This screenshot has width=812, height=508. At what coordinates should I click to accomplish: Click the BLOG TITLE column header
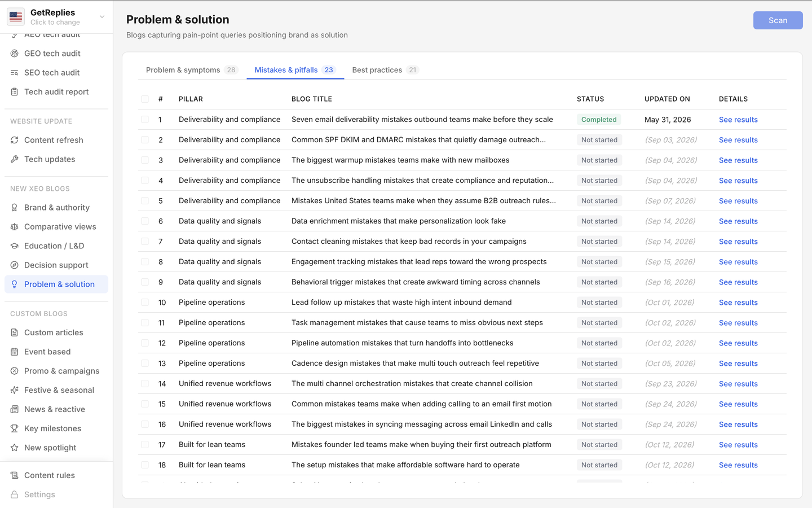coord(312,99)
